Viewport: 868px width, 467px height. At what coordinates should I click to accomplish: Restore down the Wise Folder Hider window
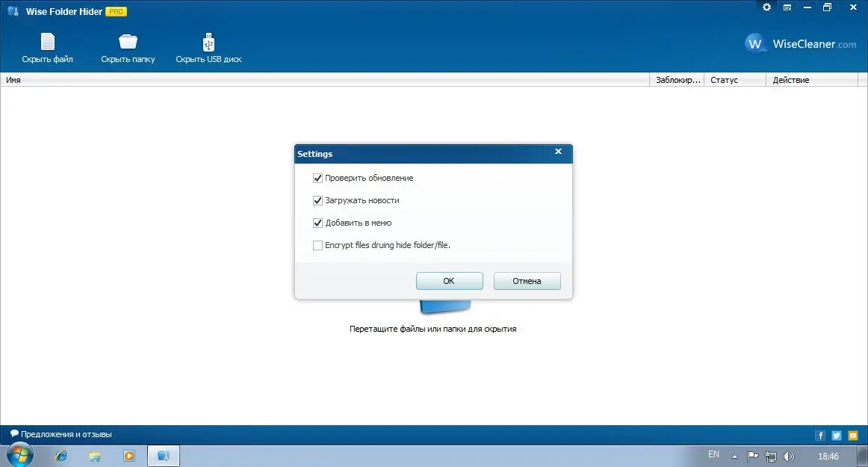[x=827, y=7]
